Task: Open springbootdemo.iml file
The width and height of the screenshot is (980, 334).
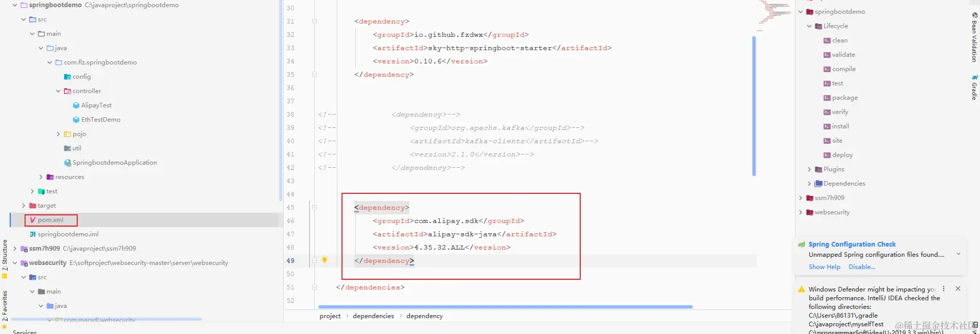Action: click(68, 234)
